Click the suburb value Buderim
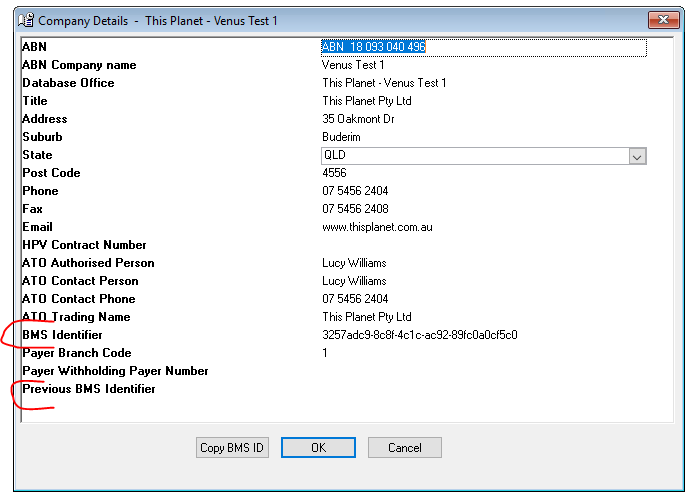695x499 pixels. (x=341, y=137)
